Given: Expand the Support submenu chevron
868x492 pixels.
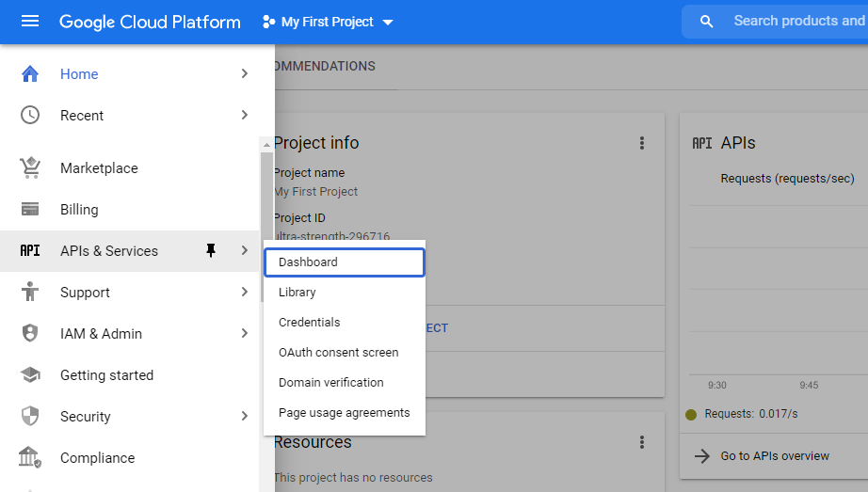Looking at the screenshot, I should (245, 292).
